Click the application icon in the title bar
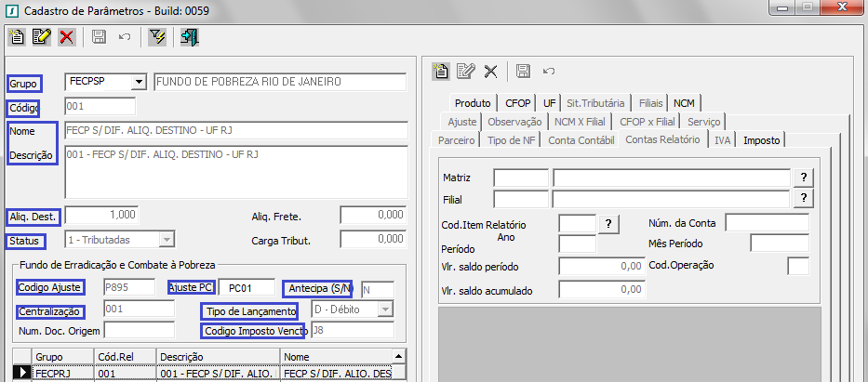Image resolution: width=868 pixels, height=382 pixels. [13, 10]
